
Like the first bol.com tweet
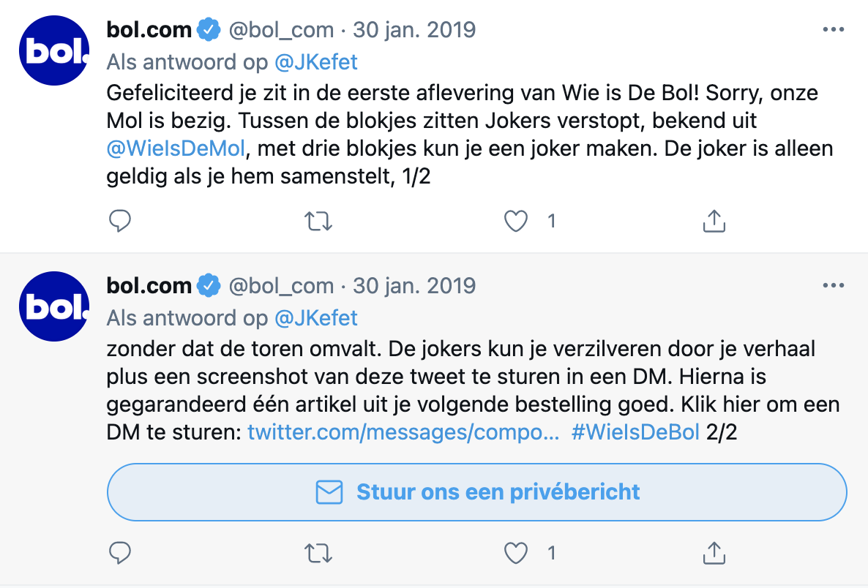[517, 221]
